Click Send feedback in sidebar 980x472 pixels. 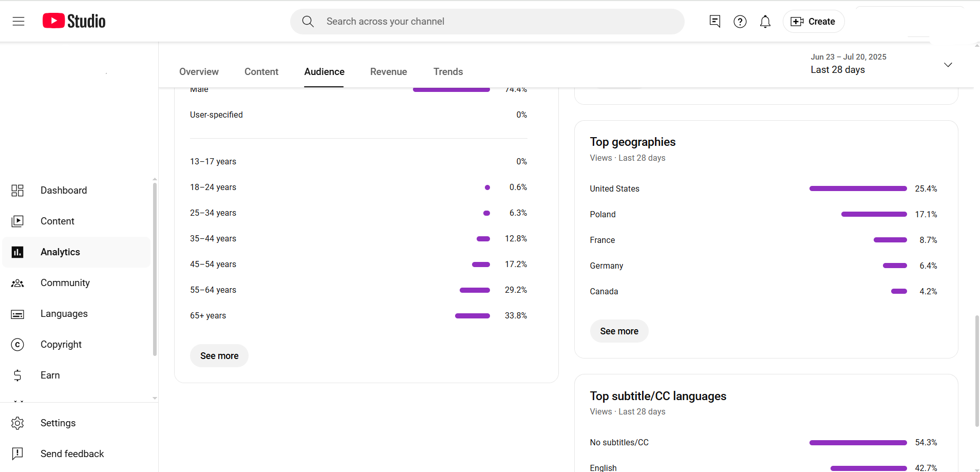[72, 454]
